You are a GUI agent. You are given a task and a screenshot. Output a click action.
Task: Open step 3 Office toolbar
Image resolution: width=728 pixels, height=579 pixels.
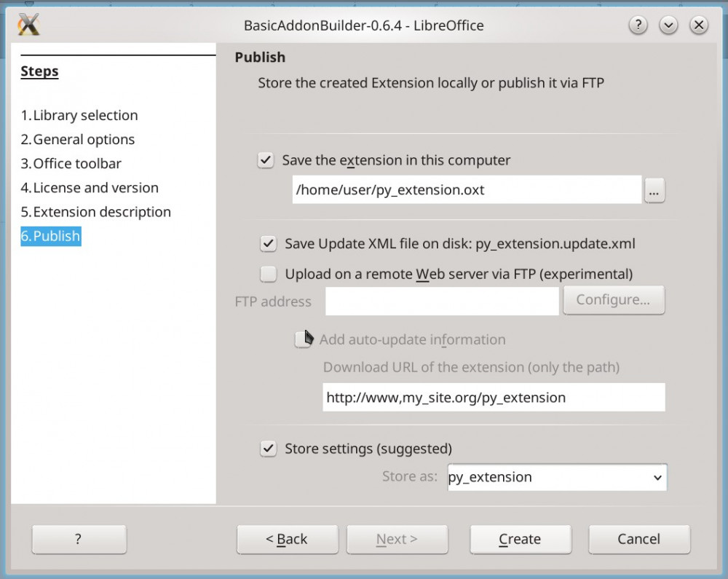pyautogui.click(x=71, y=163)
